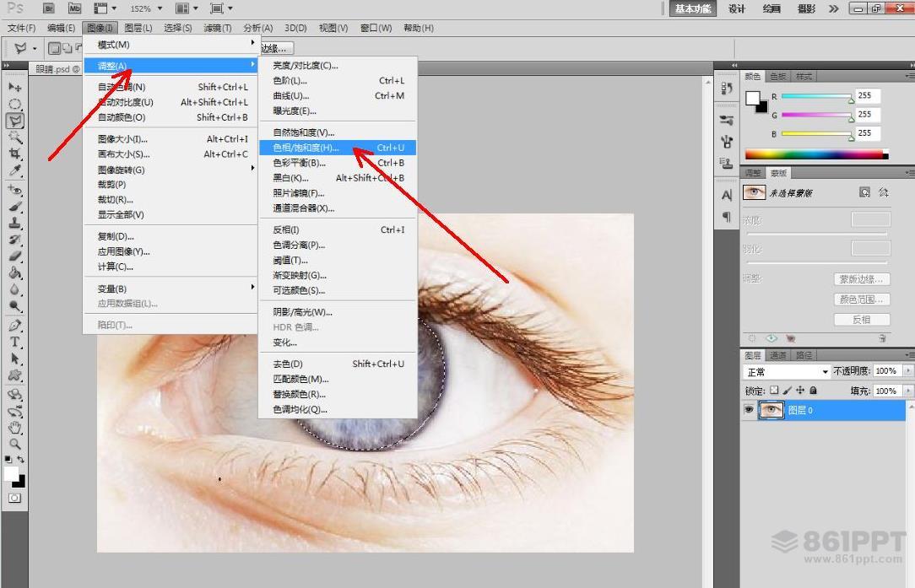915x588 pixels.
Task: Open Mini Bridge via the Mb icon
Action: coord(74,8)
